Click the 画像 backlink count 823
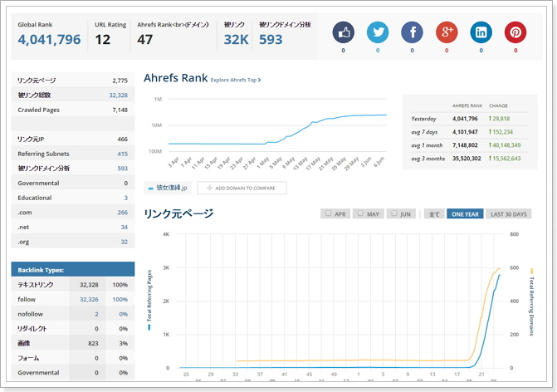Screen dimensions: 557x392 pyautogui.click(x=93, y=344)
